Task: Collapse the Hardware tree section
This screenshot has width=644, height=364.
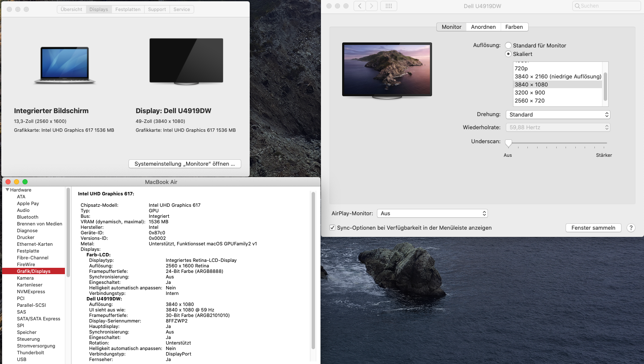Action: pos(7,190)
